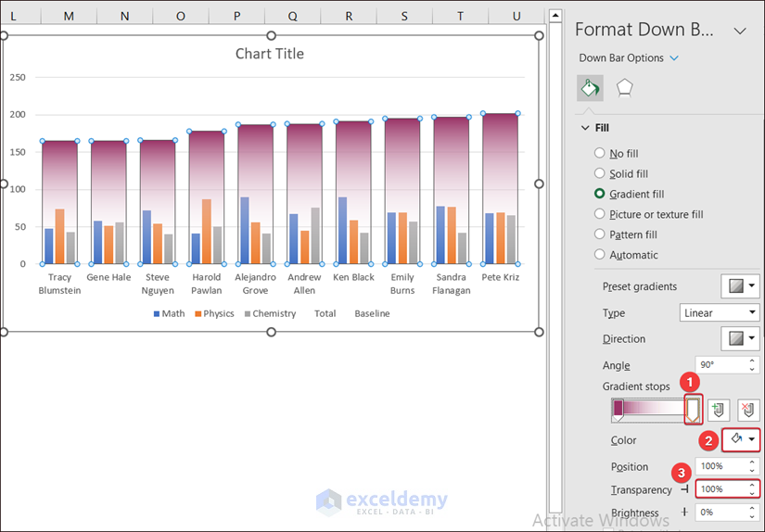
Task: Select column O header
Action: (181, 16)
